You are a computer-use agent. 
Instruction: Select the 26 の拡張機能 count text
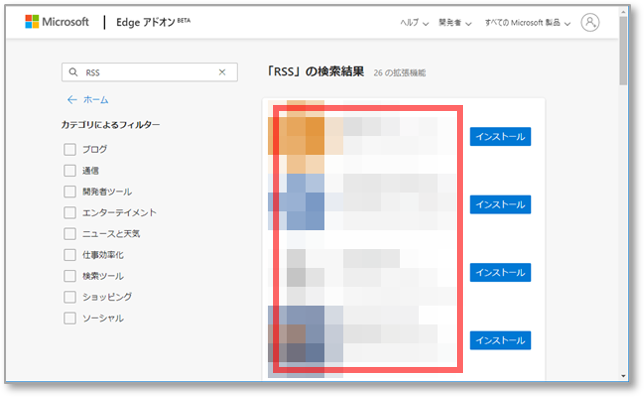400,73
